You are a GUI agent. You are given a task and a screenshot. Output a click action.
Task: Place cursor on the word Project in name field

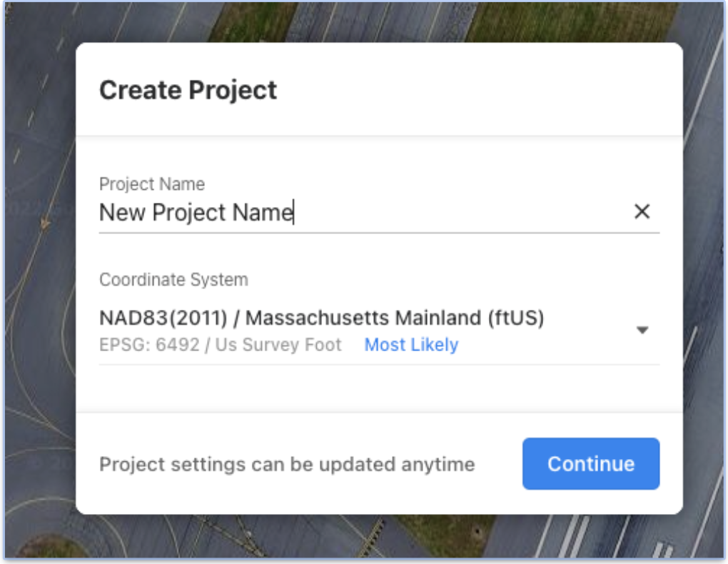[188, 213]
